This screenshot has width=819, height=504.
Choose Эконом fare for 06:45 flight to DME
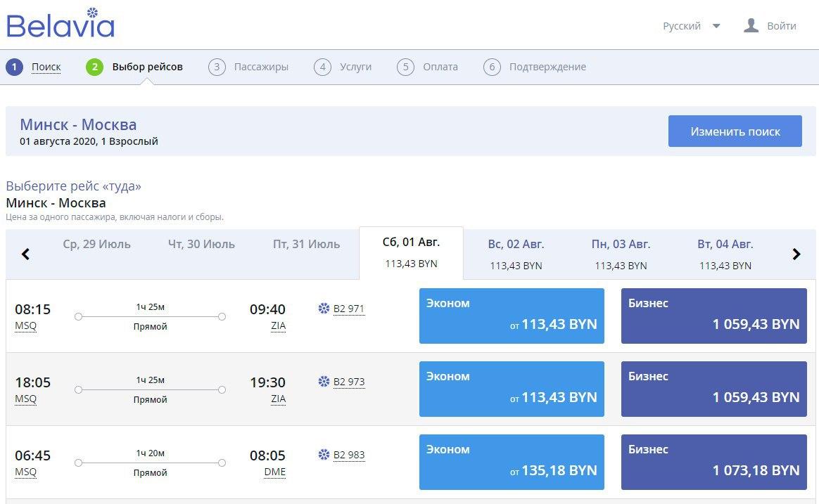pyautogui.click(x=512, y=462)
